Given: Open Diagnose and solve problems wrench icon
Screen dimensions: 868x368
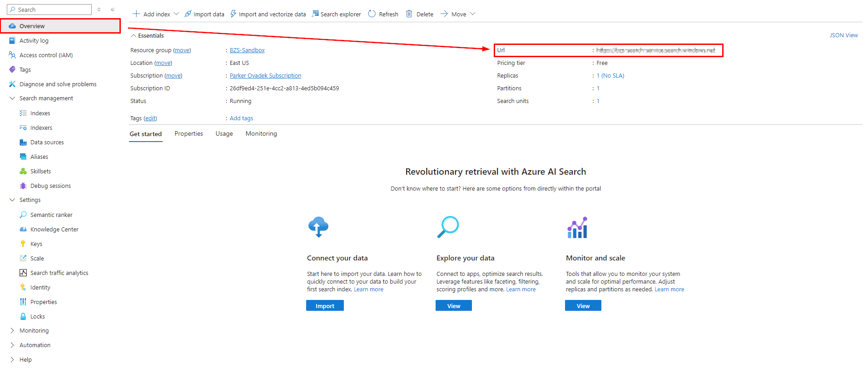Looking at the screenshot, I should tap(12, 84).
